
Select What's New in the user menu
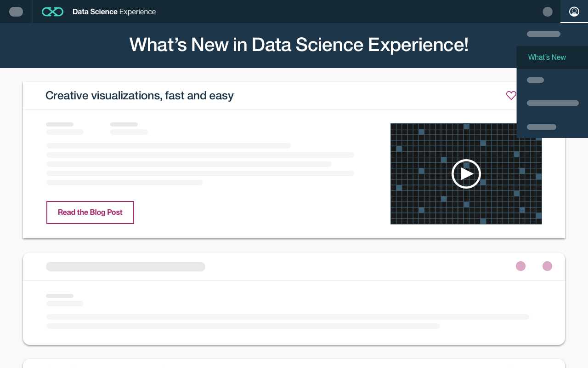pos(547,57)
